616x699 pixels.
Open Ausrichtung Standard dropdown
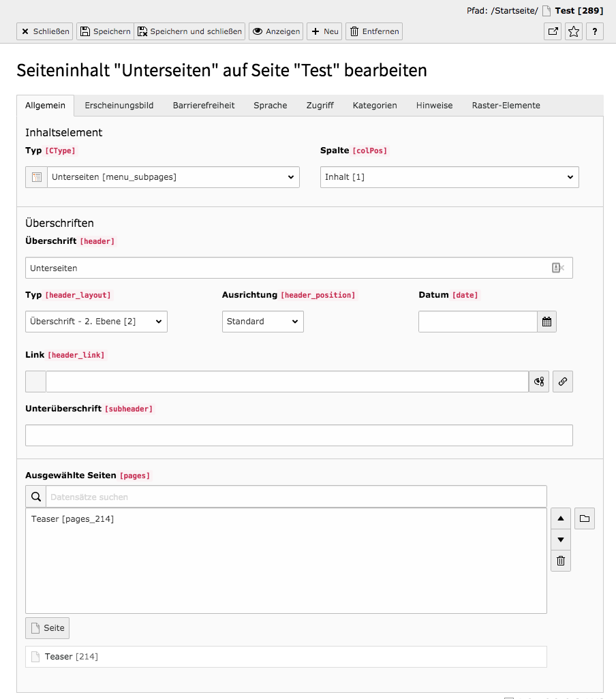point(263,322)
